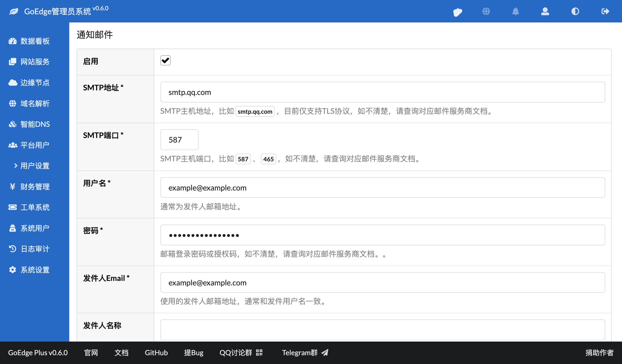Click the yen icon beside 财务管理
Screen dimensions: 622x364
coord(12,187)
